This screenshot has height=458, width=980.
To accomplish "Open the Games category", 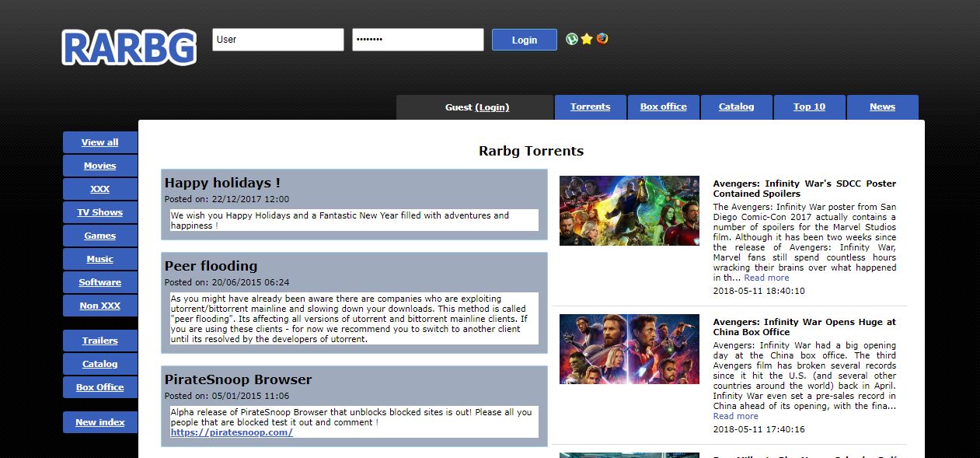I will point(99,236).
